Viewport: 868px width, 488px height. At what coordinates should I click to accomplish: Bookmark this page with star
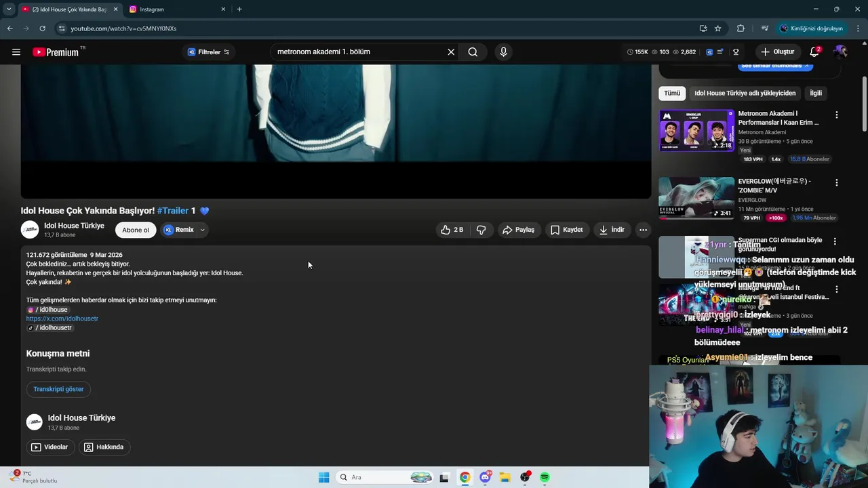click(x=718, y=28)
